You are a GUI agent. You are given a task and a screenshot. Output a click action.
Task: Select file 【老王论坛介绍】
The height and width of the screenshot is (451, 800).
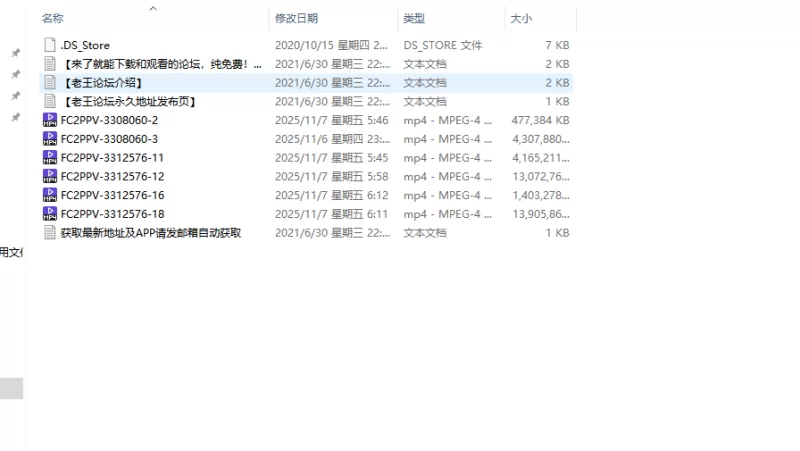click(x=103, y=83)
